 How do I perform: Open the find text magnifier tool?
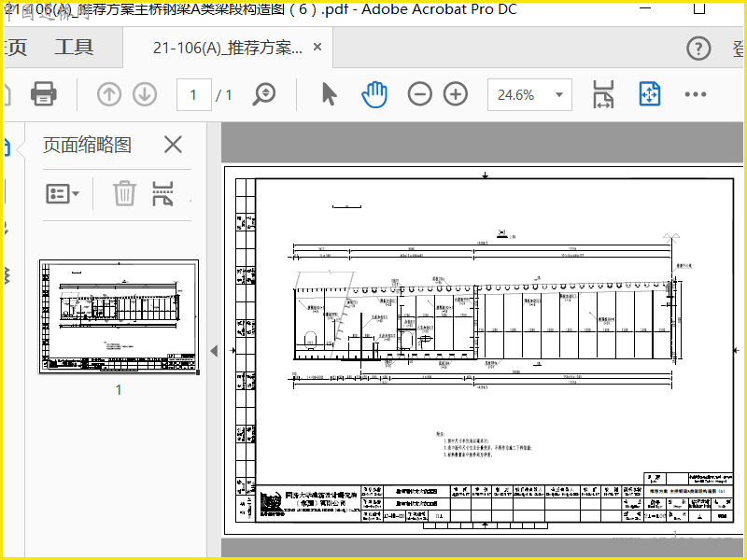click(263, 94)
